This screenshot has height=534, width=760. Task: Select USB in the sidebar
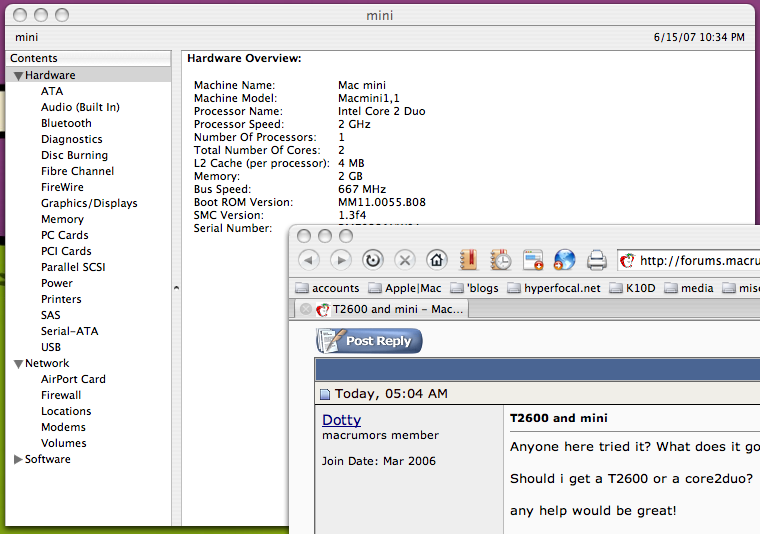click(51, 347)
